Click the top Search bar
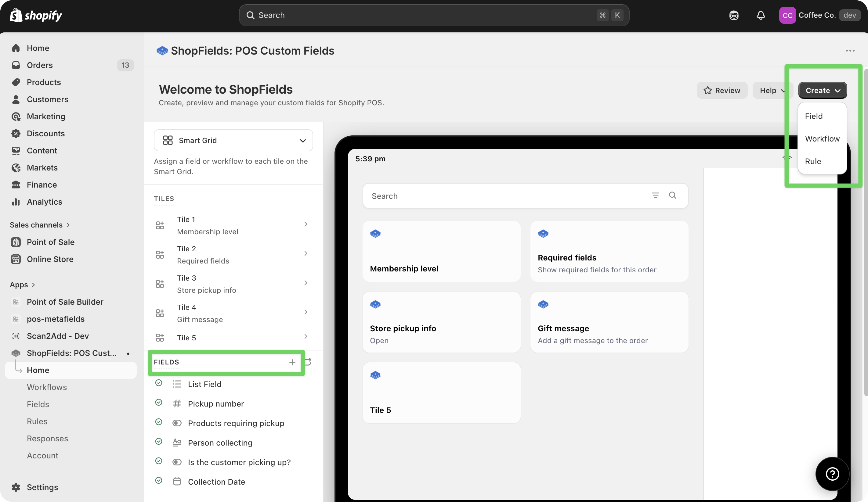The height and width of the screenshot is (502, 868). coord(434,15)
